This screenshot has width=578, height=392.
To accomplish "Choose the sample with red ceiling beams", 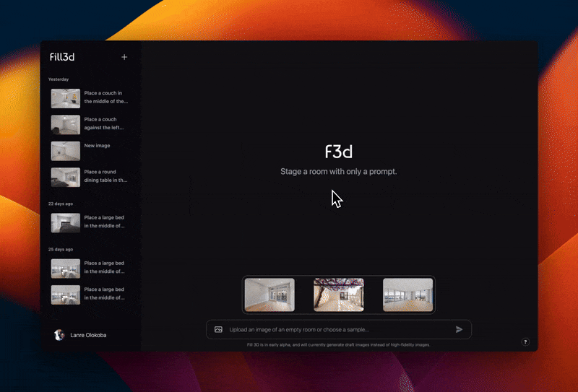I will pos(339,295).
